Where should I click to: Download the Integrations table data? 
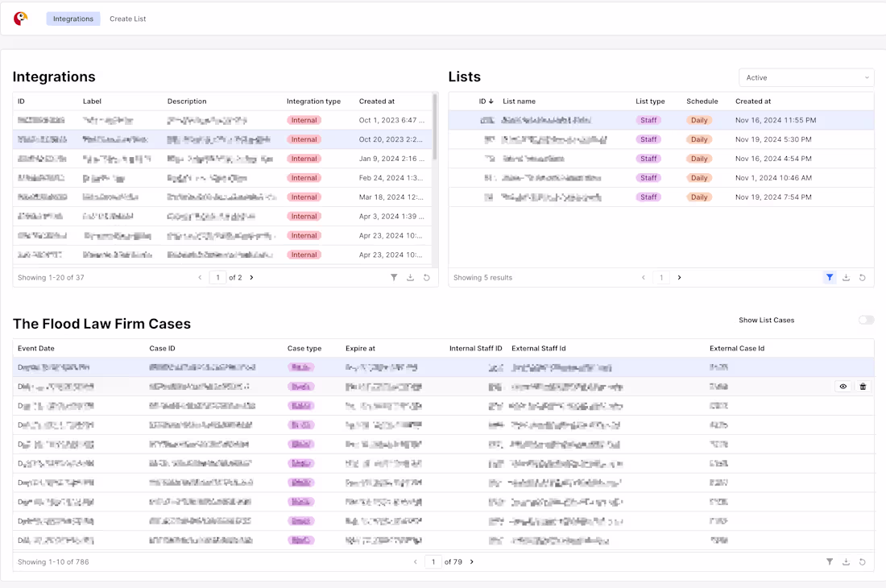pos(410,278)
